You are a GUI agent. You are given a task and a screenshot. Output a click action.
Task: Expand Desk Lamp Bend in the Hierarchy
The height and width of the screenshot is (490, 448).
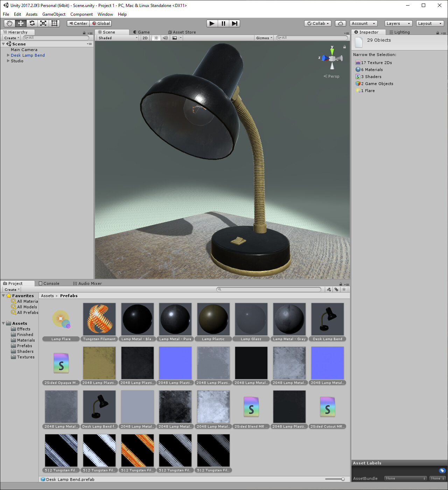click(8, 55)
